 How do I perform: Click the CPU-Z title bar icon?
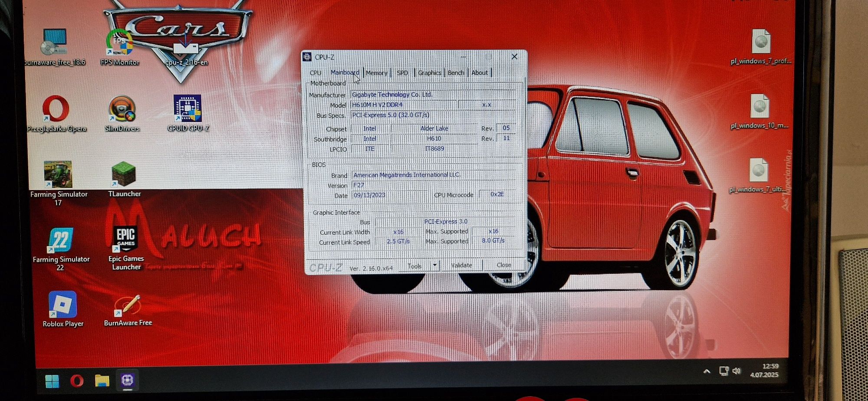(x=307, y=57)
